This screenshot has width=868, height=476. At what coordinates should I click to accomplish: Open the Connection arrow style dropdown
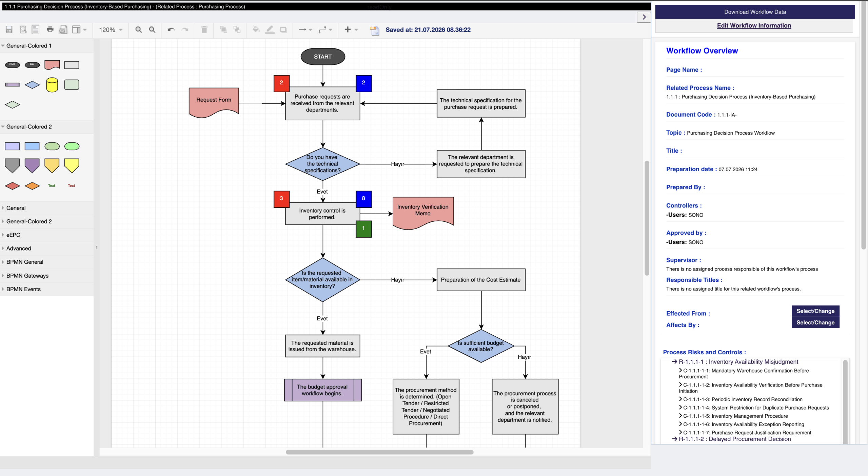305,30
